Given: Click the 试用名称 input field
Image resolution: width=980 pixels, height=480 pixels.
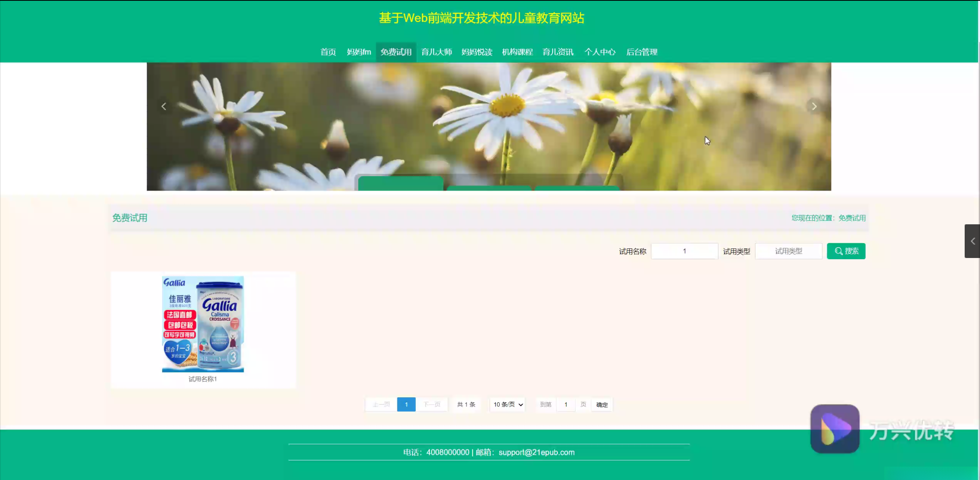Looking at the screenshot, I should point(684,251).
